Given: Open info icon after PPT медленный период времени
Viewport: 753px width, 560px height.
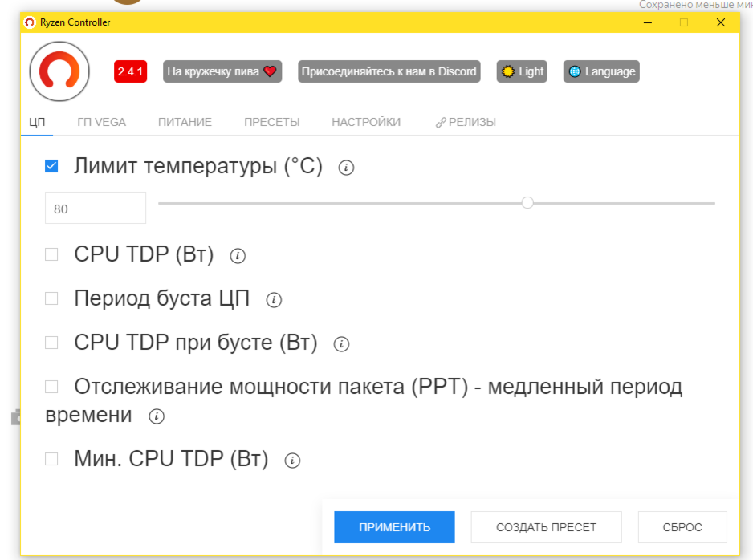Looking at the screenshot, I should click(157, 416).
